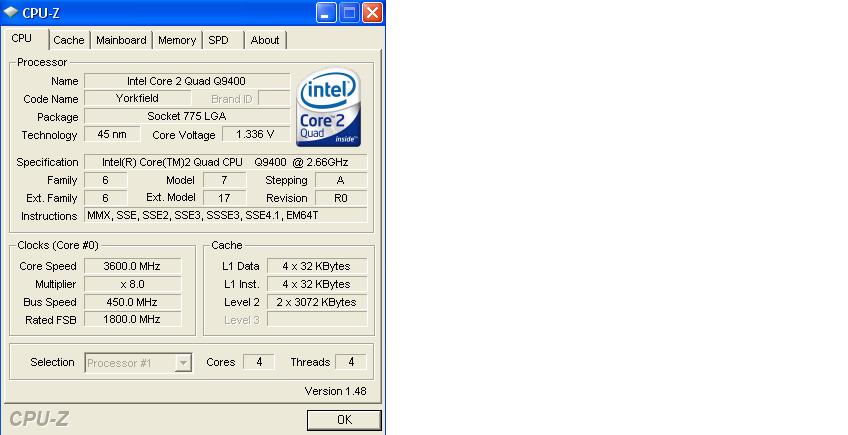848x435 pixels.
Task: Maximize the CPU-Z window
Action: pos(349,12)
